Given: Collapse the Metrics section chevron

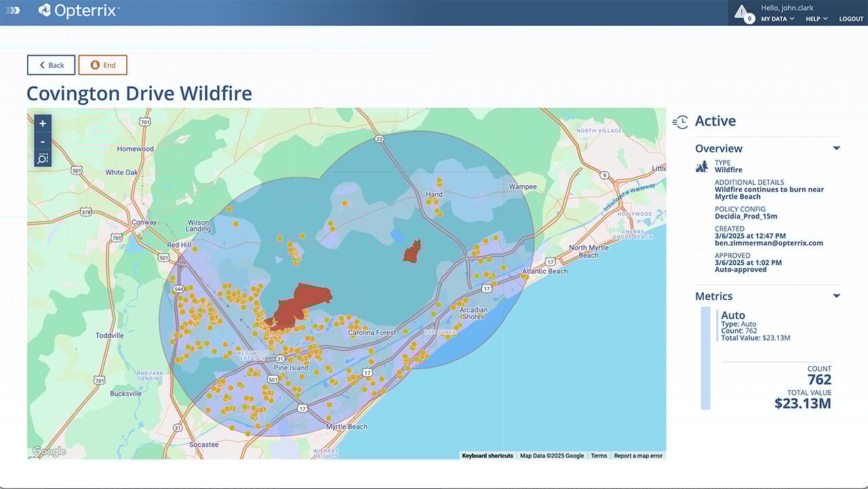Looking at the screenshot, I should coord(836,295).
